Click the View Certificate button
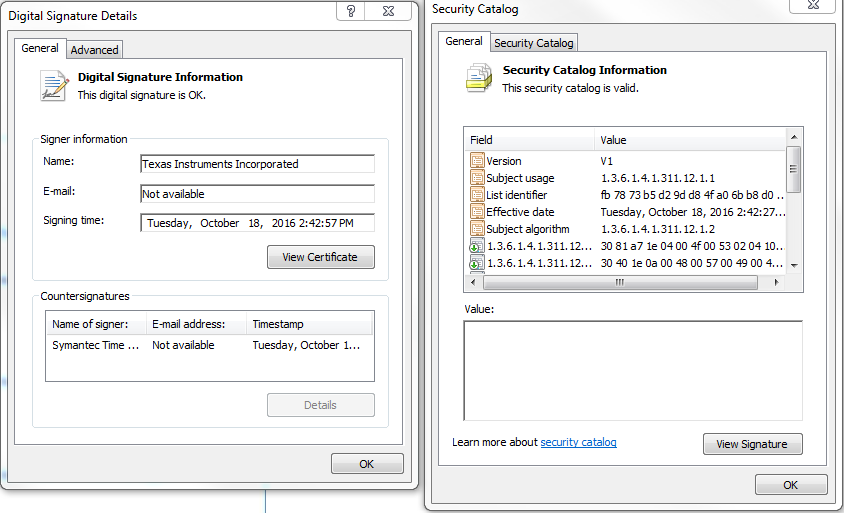This screenshot has width=844, height=513. pyautogui.click(x=321, y=257)
